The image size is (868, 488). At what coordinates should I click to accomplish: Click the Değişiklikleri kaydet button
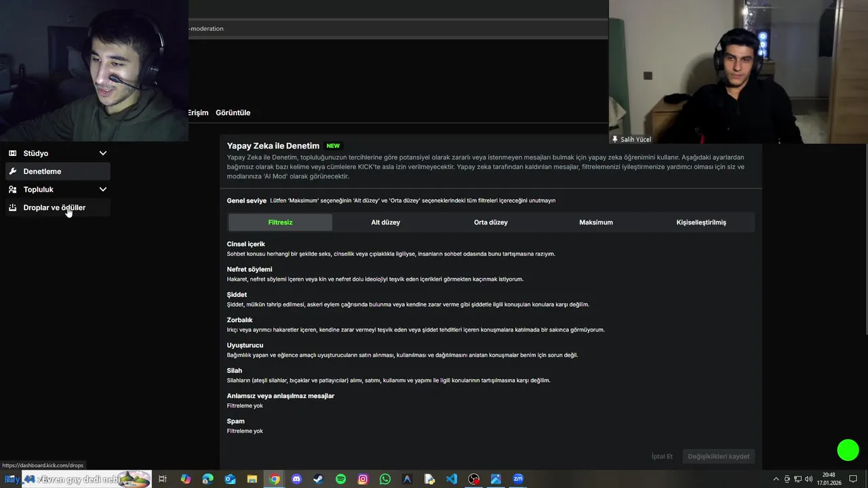(719, 456)
